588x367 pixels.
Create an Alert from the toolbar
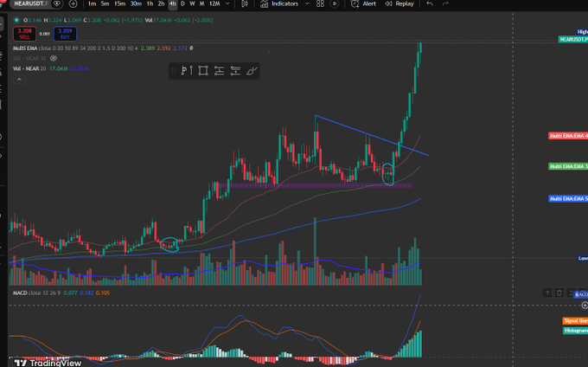pyautogui.click(x=363, y=3)
